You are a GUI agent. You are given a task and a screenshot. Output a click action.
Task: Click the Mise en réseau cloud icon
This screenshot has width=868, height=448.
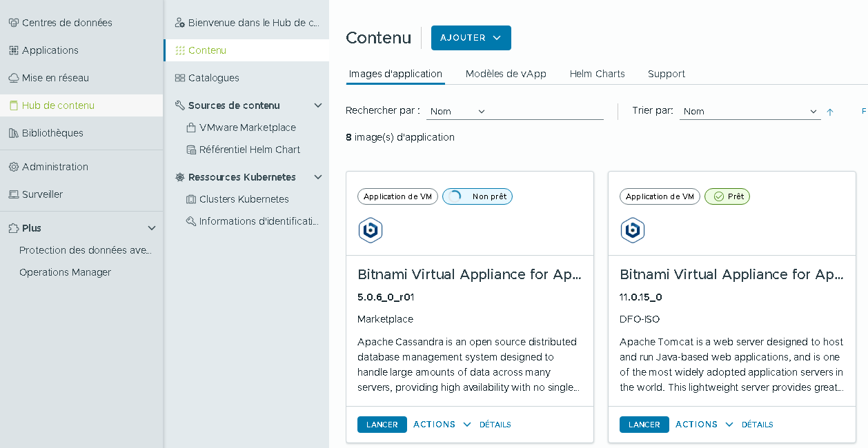coord(13,78)
